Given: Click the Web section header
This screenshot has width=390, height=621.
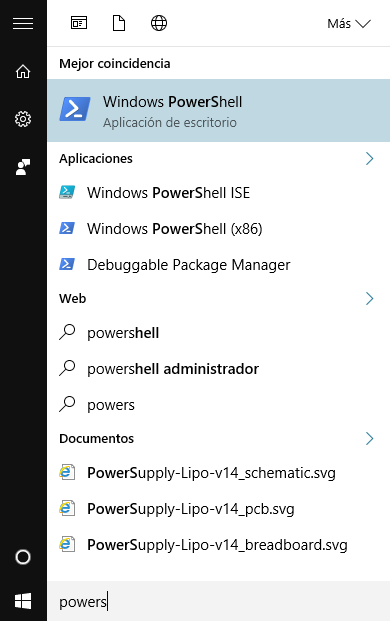Looking at the screenshot, I should (72, 299).
